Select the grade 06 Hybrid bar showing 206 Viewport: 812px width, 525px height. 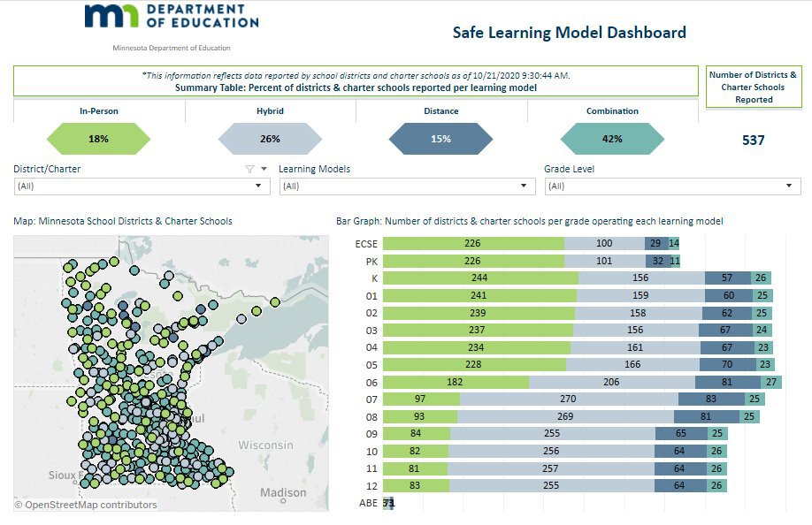click(611, 382)
